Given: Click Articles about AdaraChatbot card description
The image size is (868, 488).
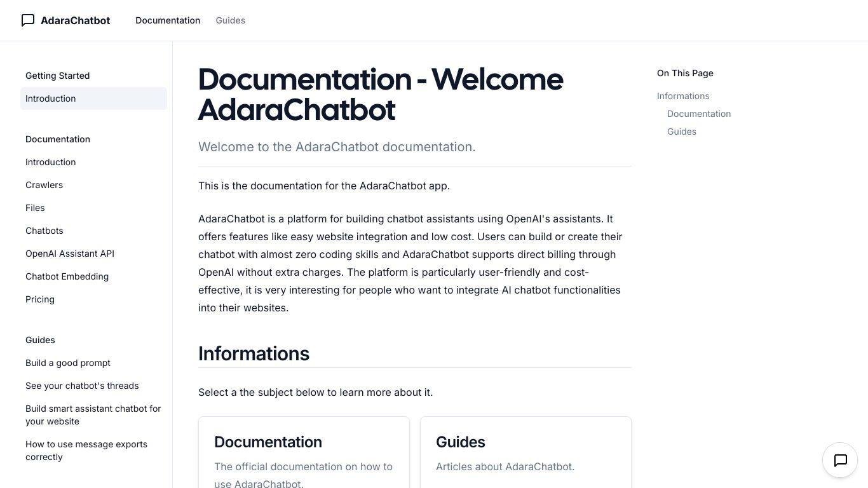Looking at the screenshot, I should 505,466.
